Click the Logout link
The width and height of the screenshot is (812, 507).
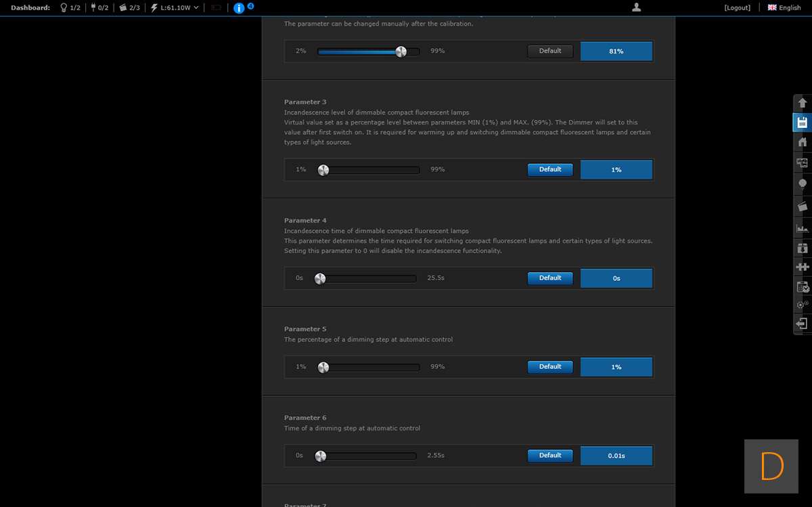[737, 7]
